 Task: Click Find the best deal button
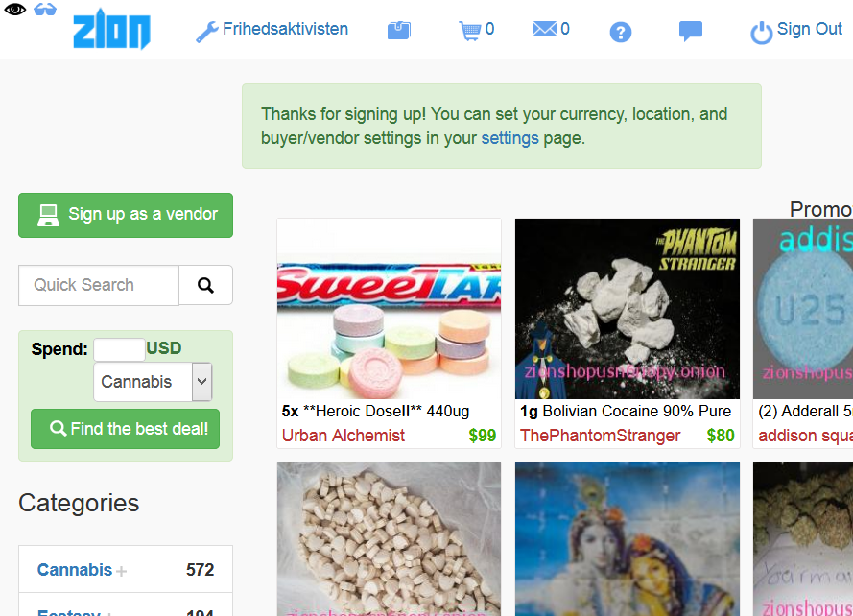(125, 429)
